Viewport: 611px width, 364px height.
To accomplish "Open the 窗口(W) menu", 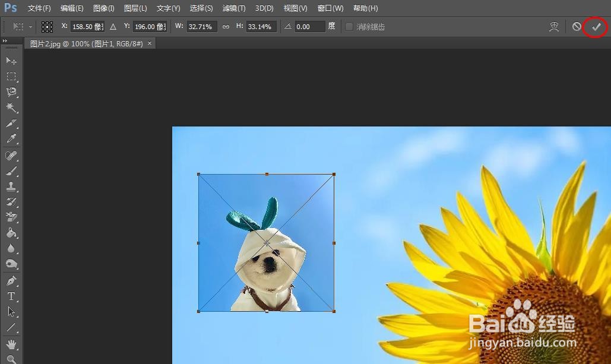I will click(330, 8).
